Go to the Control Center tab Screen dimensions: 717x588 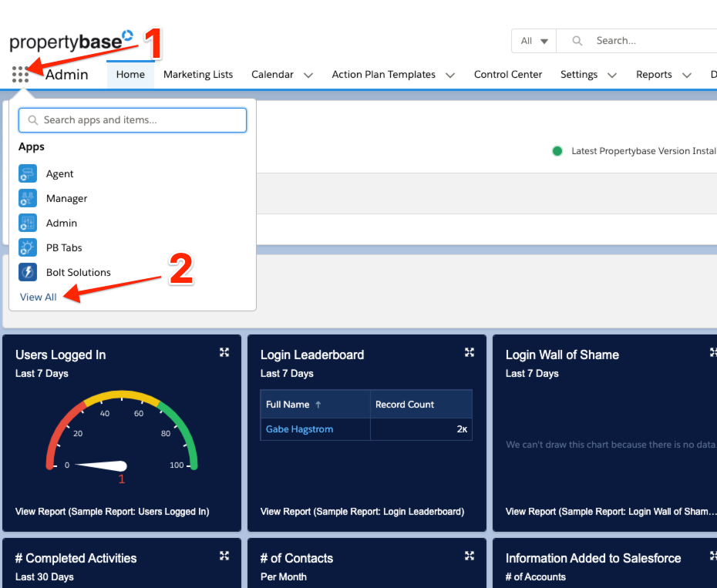coord(508,75)
